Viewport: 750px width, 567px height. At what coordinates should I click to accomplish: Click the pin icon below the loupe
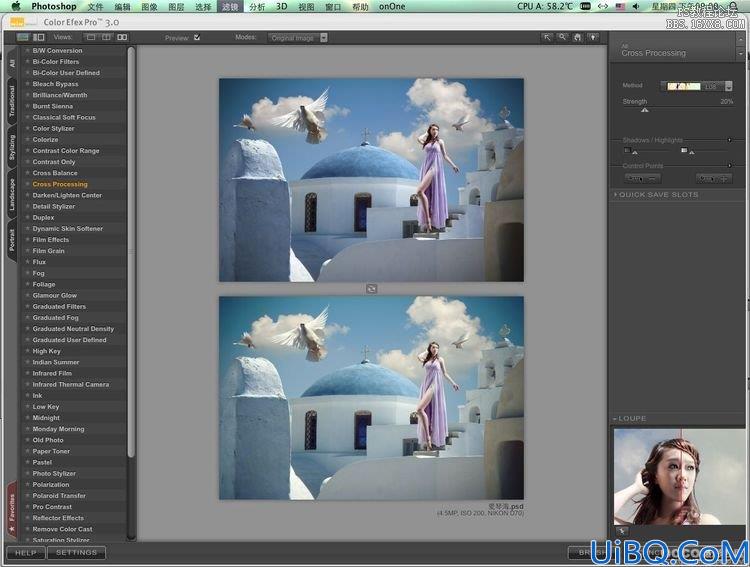pyautogui.click(x=622, y=531)
